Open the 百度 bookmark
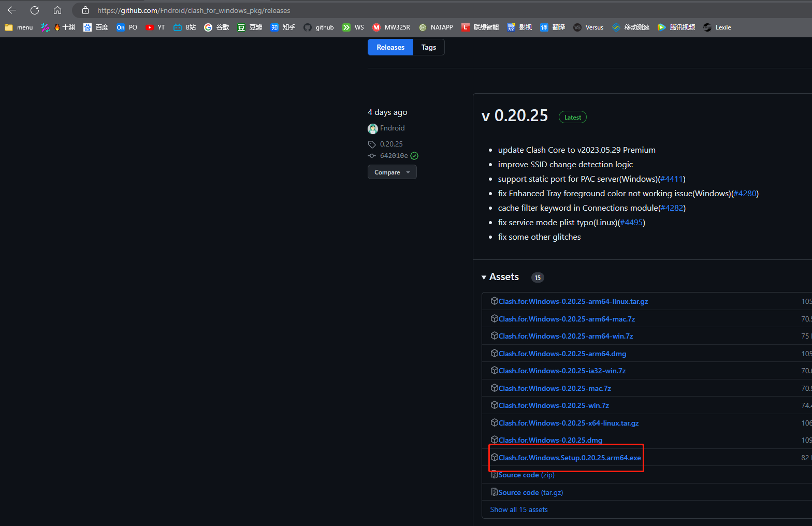Screen dimensions: 812x526 click(x=96, y=27)
